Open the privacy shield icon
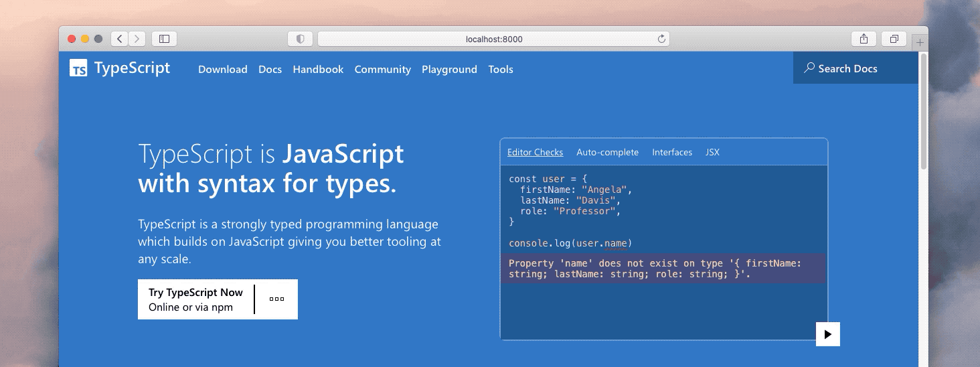Viewport: 980px width, 367px height. (x=300, y=39)
